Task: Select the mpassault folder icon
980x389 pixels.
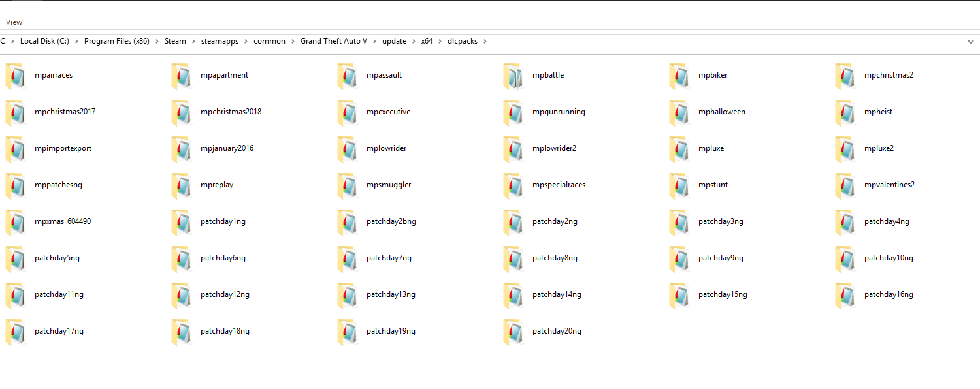Action: (x=347, y=76)
